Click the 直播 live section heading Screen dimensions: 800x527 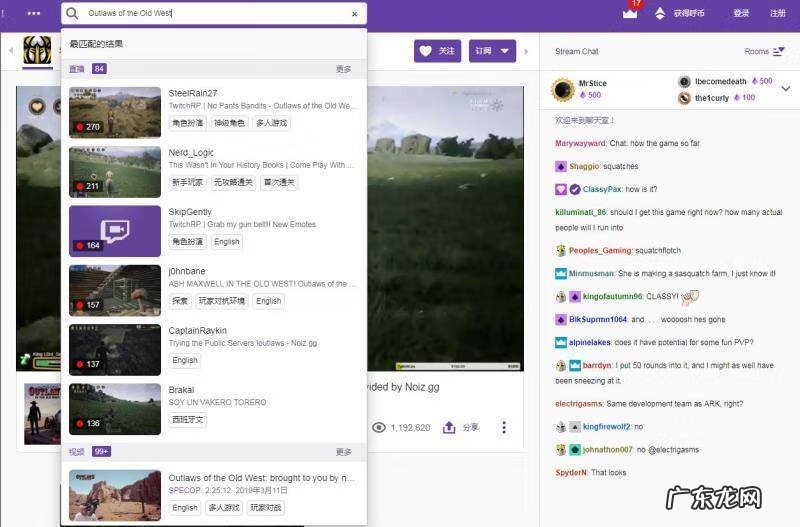pyautogui.click(x=77, y=69)
